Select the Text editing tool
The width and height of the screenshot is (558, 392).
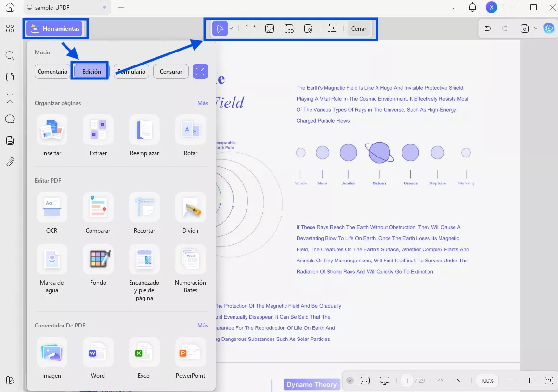coord(250,29)
